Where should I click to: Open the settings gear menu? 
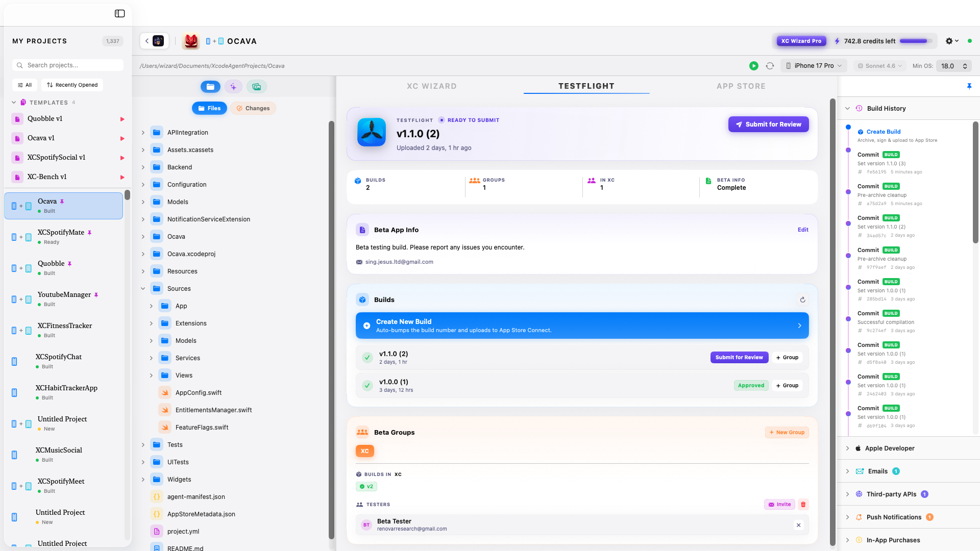click(952, 41)
